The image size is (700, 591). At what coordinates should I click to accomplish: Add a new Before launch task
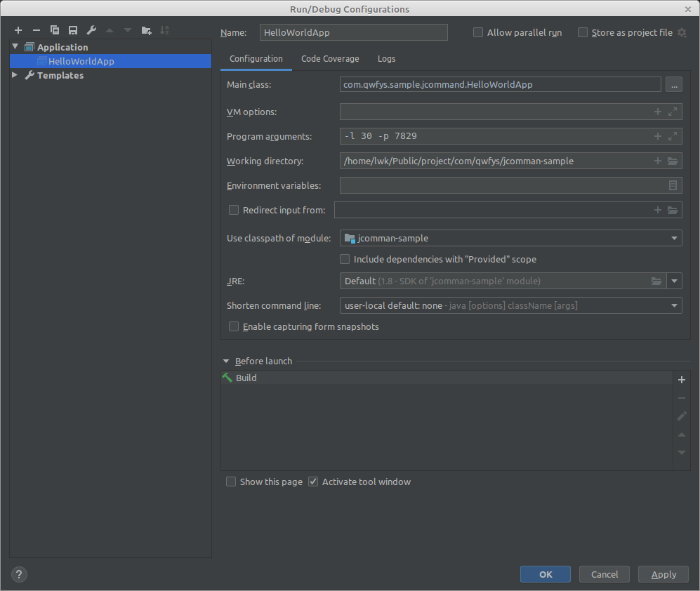(682, 380)
